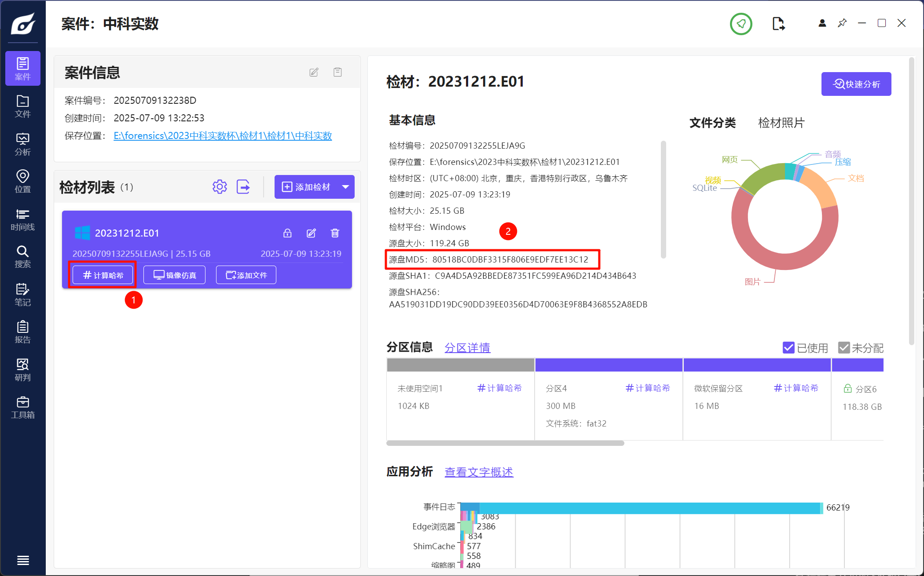Open the 工具箱 toolbox icon

pyautogui.click(x=22, y=407)
